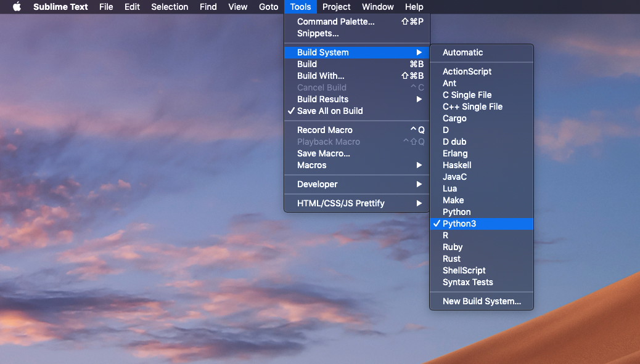Pick Rust build system
This screenshot has height=364, width=640.
[x=451, y=259]
